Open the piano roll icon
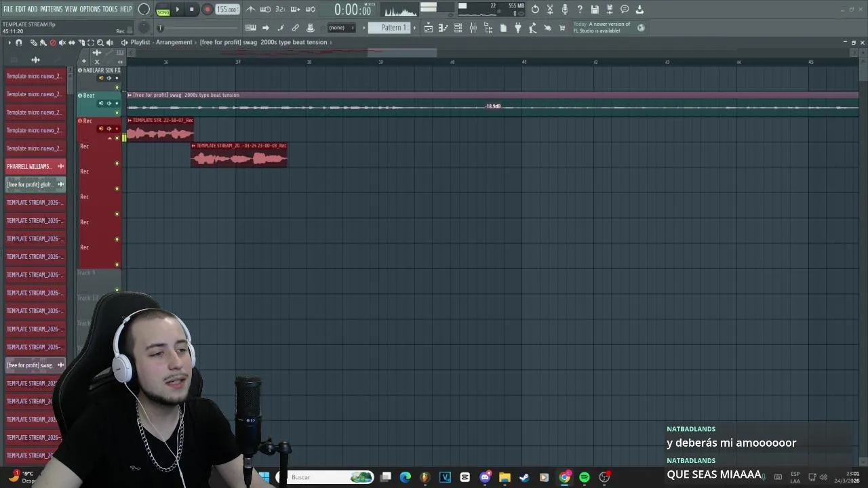Viewport: 868px width, 488px height. [x=443, y=28]
